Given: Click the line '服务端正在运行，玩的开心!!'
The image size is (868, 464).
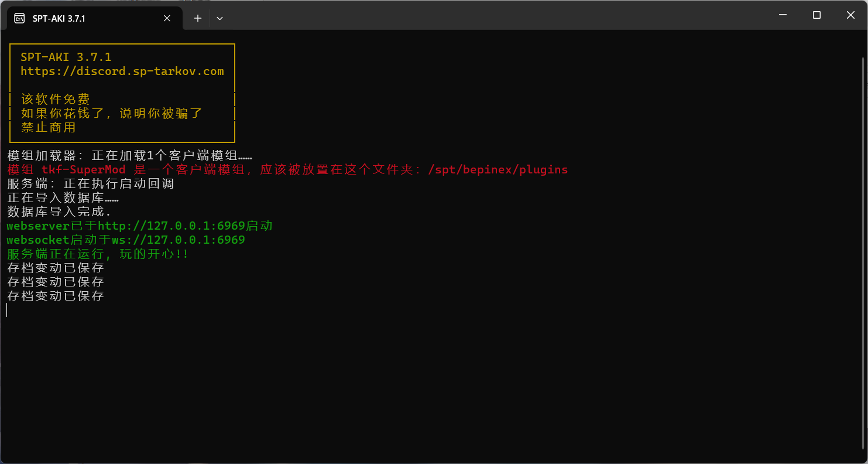Looking at the screenshot, I should click(98, 254).
